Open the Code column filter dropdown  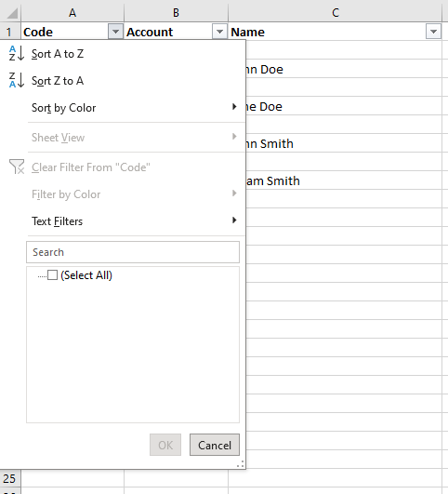(x=115, y=32)
